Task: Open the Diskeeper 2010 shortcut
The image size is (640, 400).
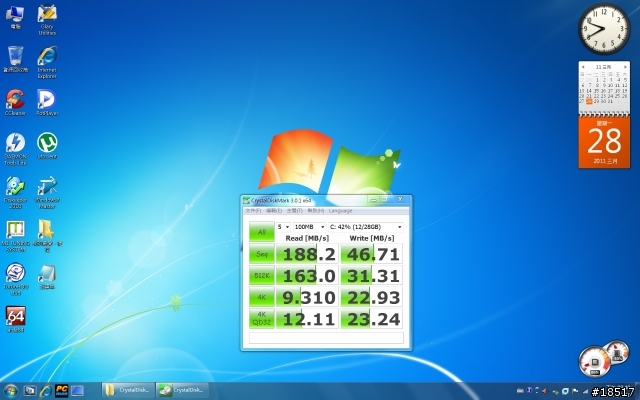Action: click(16, 192)
